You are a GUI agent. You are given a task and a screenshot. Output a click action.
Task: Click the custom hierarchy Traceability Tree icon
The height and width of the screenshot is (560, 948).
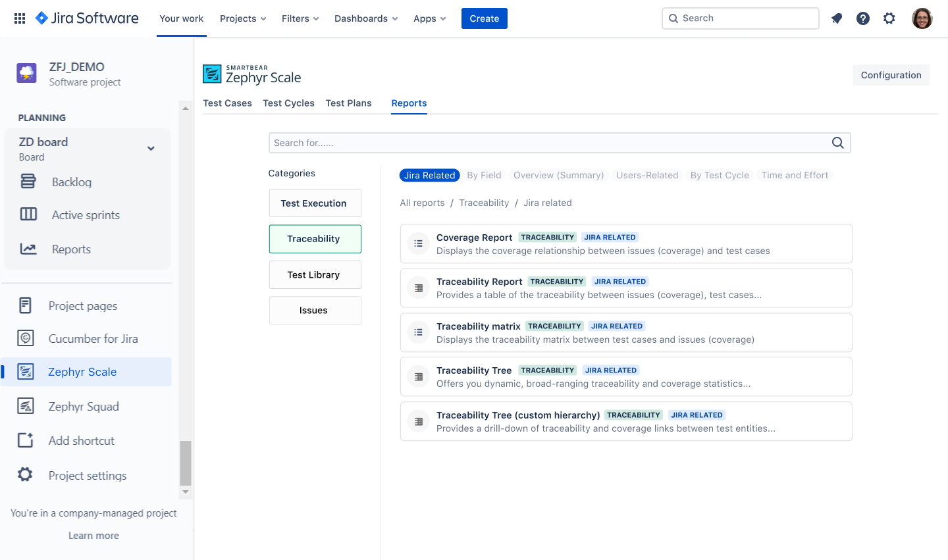418,421
